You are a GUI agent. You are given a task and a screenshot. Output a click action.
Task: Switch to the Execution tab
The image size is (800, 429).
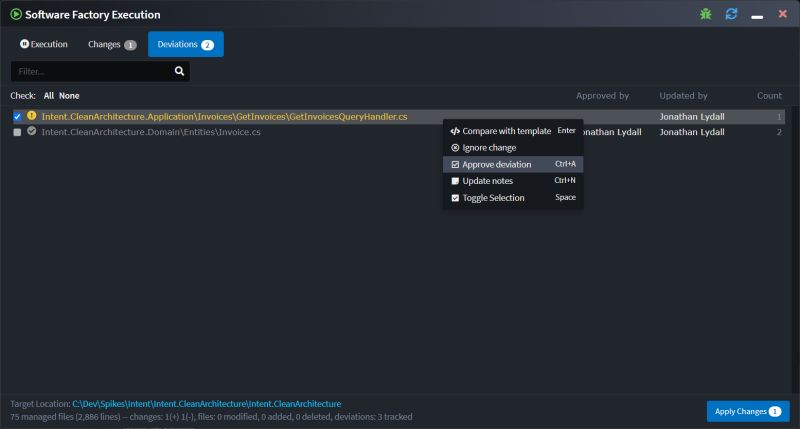[x=44, y=44]
